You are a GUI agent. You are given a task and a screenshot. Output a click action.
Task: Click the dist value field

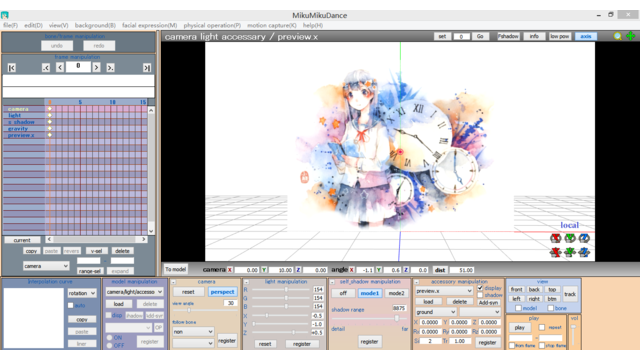point(461,270)
